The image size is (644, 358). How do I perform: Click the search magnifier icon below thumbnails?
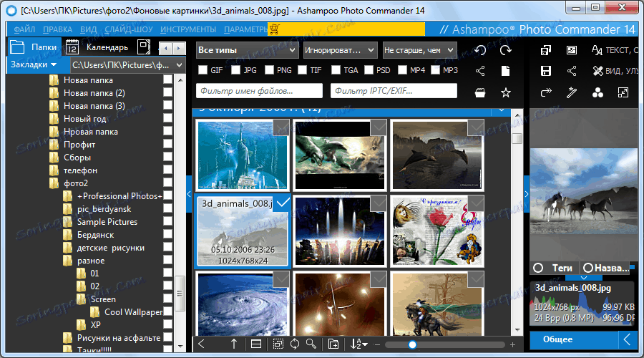click(x=311, y=344)
